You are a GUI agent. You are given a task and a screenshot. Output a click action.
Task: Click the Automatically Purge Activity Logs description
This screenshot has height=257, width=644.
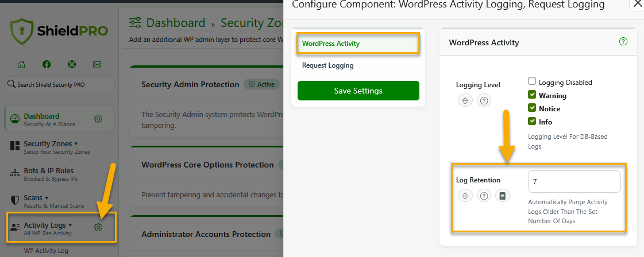(x=568, y=212)
